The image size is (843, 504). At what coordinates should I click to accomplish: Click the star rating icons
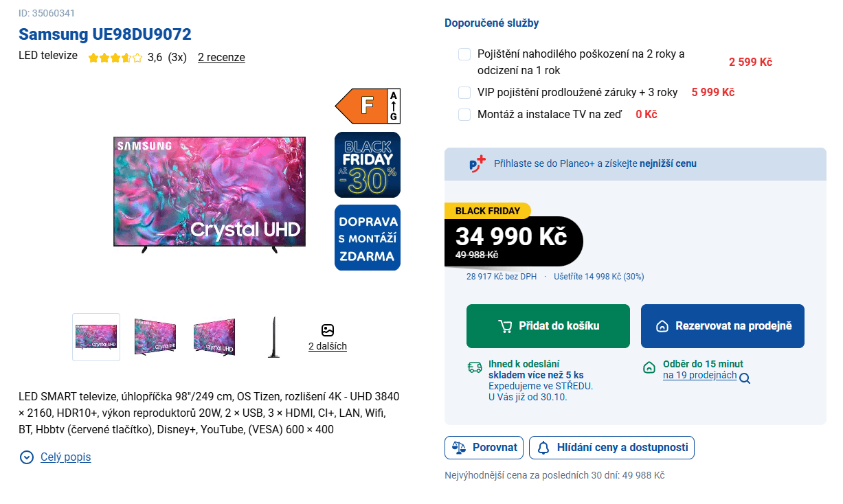115,58
